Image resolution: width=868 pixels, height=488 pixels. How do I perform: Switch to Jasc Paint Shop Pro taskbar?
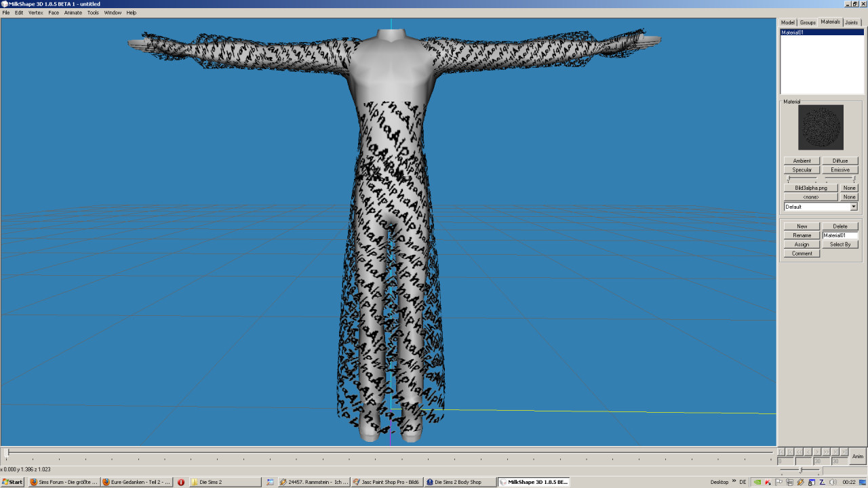(387, 482)
